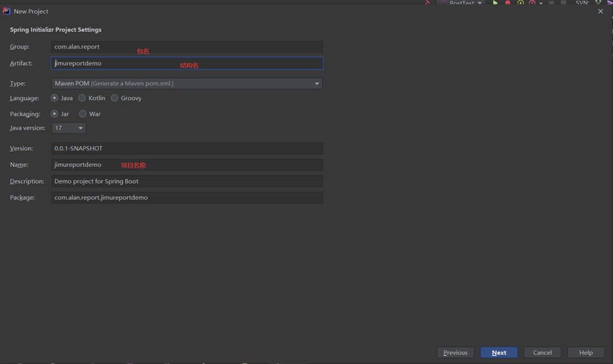Click the New Project window title
This screenshot has height=364, width=613.
coord(31,11)
